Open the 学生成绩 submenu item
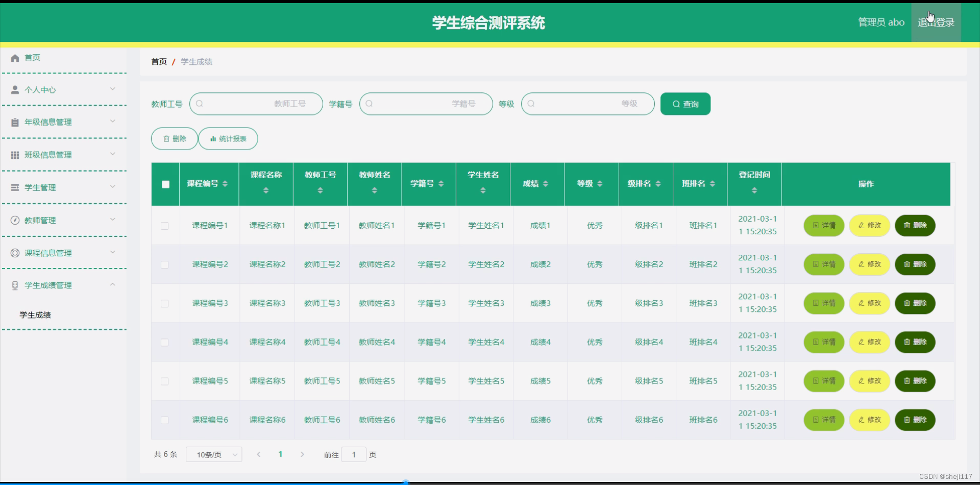This screenshot has height=485, width=980. point(35,315)
